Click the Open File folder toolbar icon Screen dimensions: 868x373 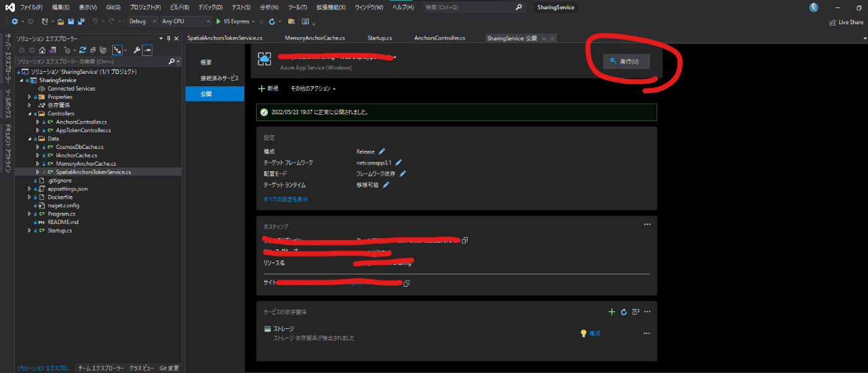pos(61,21)
